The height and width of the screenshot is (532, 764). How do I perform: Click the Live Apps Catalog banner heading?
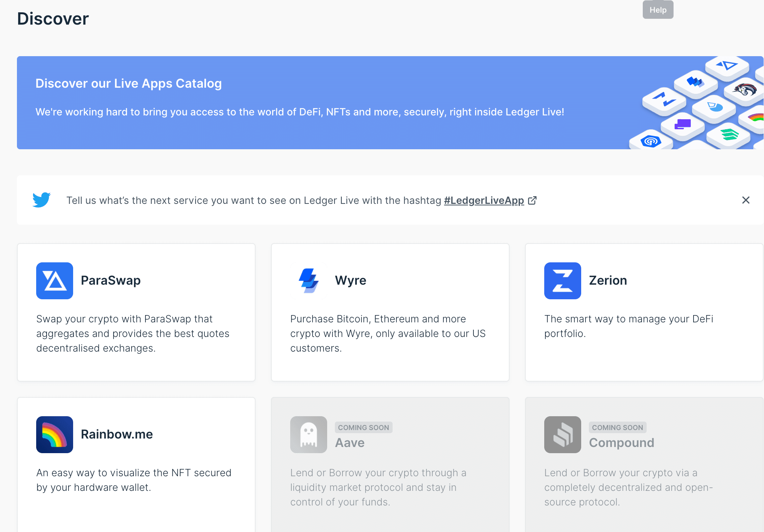[129, 83]
